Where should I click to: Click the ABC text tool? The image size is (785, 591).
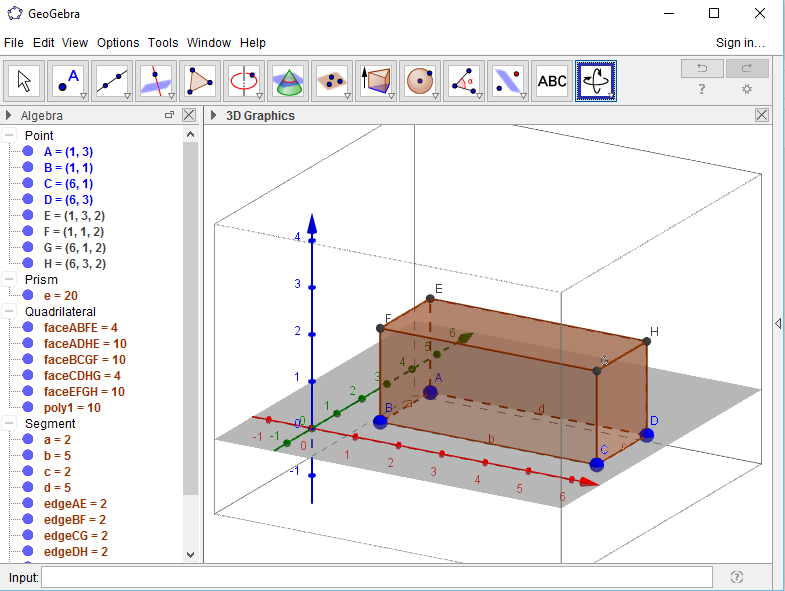tap(552, 81)
